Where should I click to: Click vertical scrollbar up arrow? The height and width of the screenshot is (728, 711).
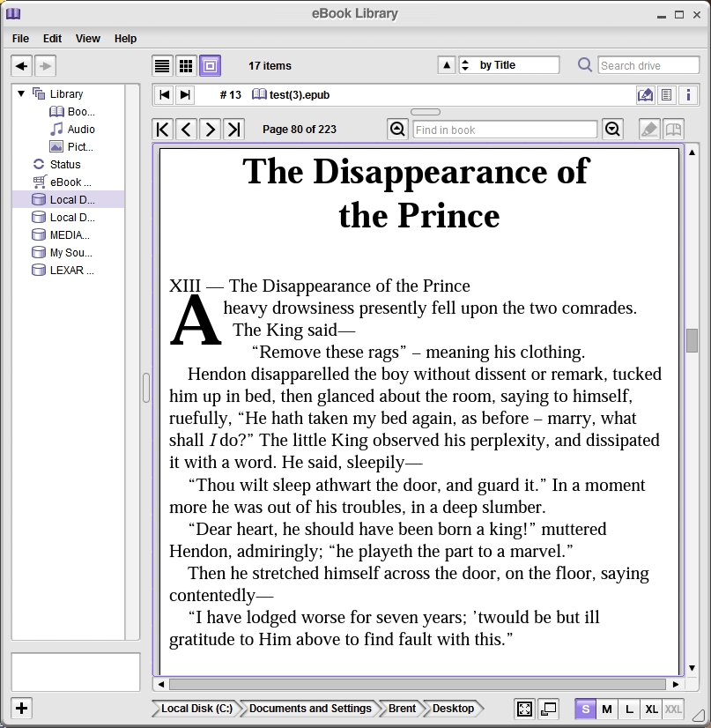coord(692,152)
